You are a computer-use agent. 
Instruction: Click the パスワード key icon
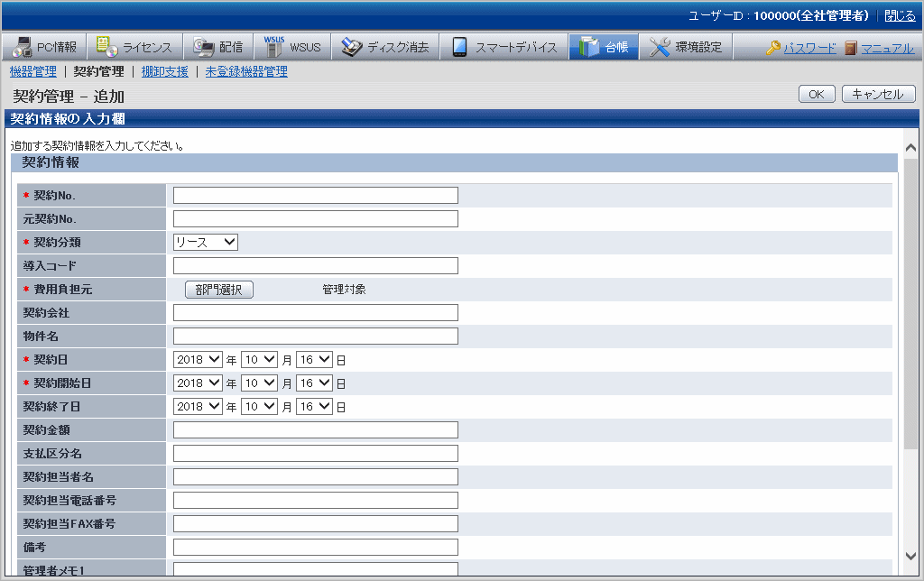pos(773,49)
